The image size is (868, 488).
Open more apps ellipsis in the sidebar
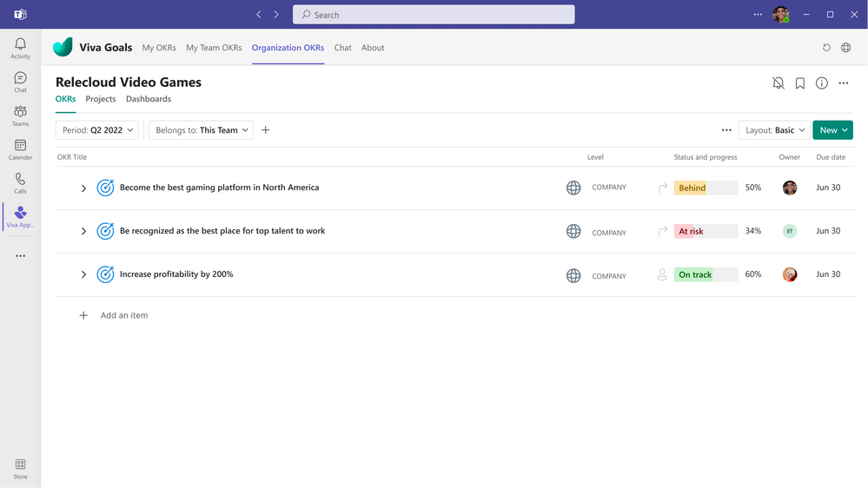point(21,256)
